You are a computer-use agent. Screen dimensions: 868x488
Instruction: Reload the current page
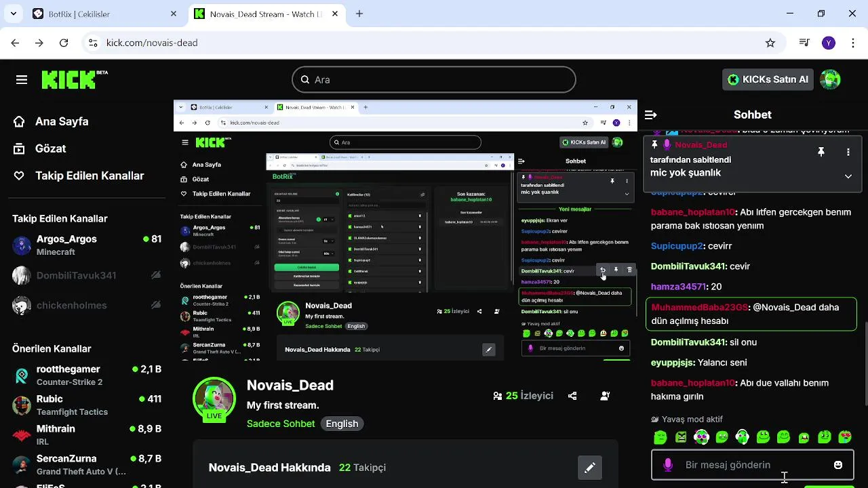64,43
